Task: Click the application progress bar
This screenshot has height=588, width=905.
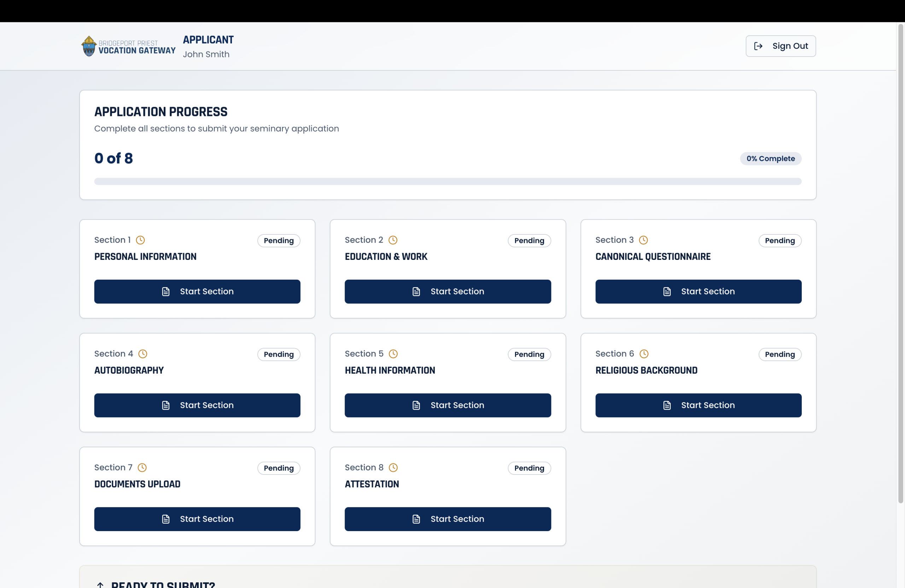Action: [448, 181]
